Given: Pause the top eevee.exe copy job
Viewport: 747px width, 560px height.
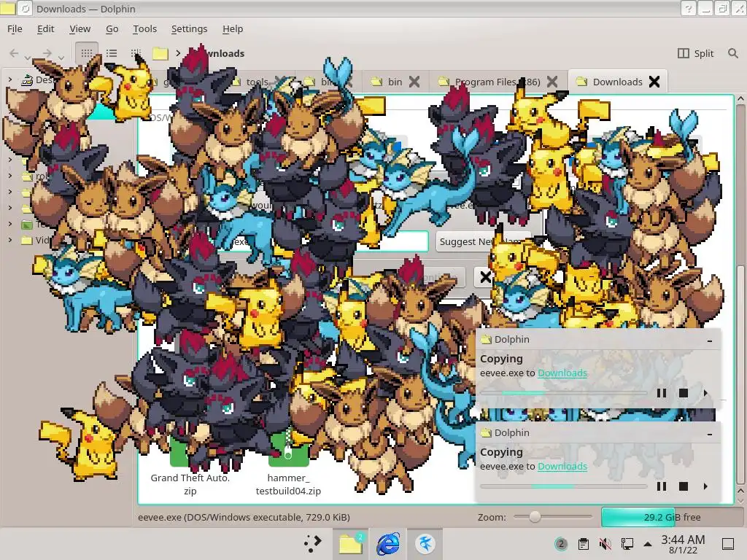Looking at the screenshot, I should click(x=661, y=393).
